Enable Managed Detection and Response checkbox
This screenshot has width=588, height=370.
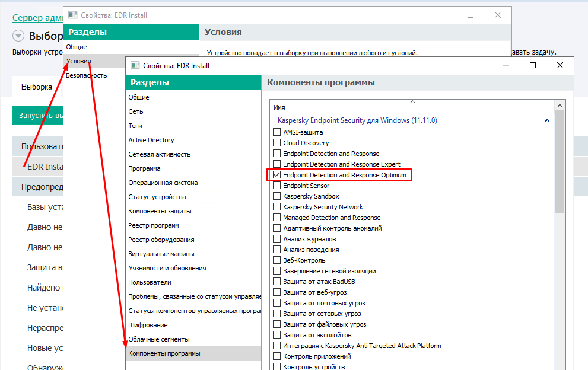pyautogui.click(x=276, y=218)
